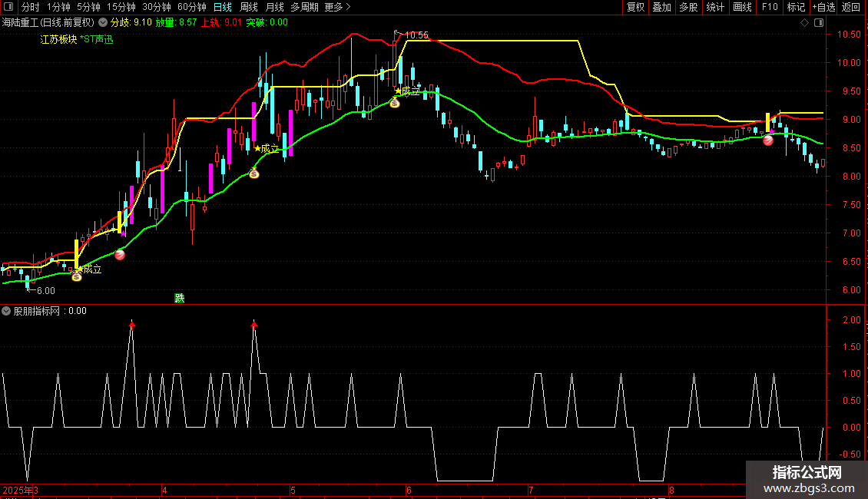Click month 6 marker on time axis
Viewport: 868px width, 499px height.
[409, 491]
